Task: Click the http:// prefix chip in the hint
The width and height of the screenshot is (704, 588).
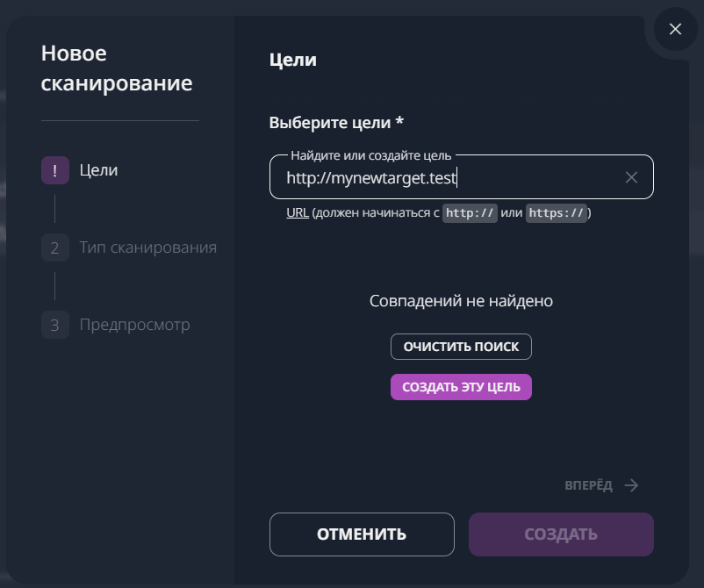Action: tap(471, 213)
